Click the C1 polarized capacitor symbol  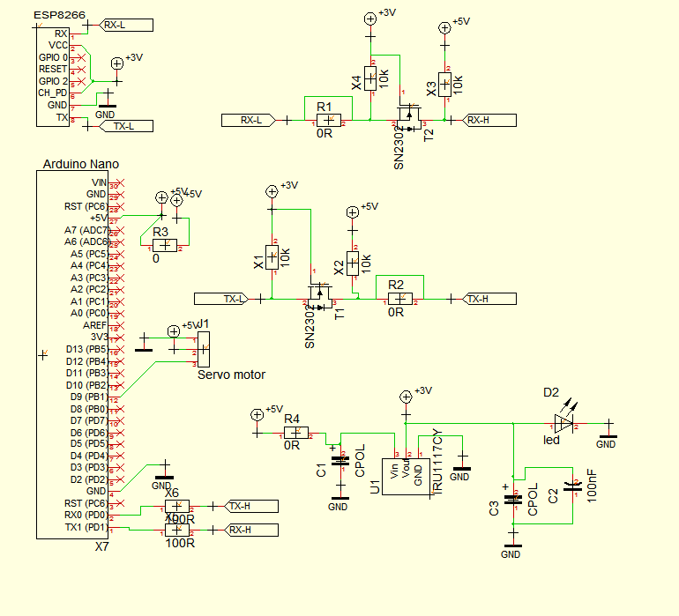(x=339, y=462)
